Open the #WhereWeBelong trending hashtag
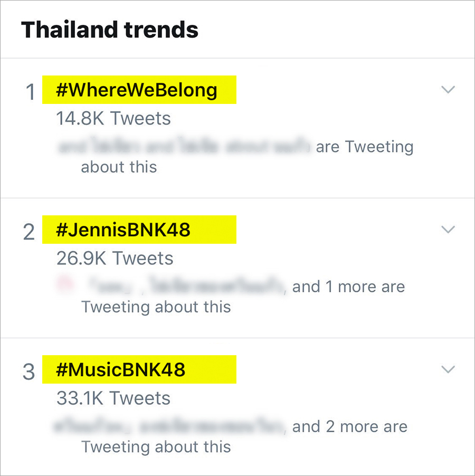 [137, 90]
